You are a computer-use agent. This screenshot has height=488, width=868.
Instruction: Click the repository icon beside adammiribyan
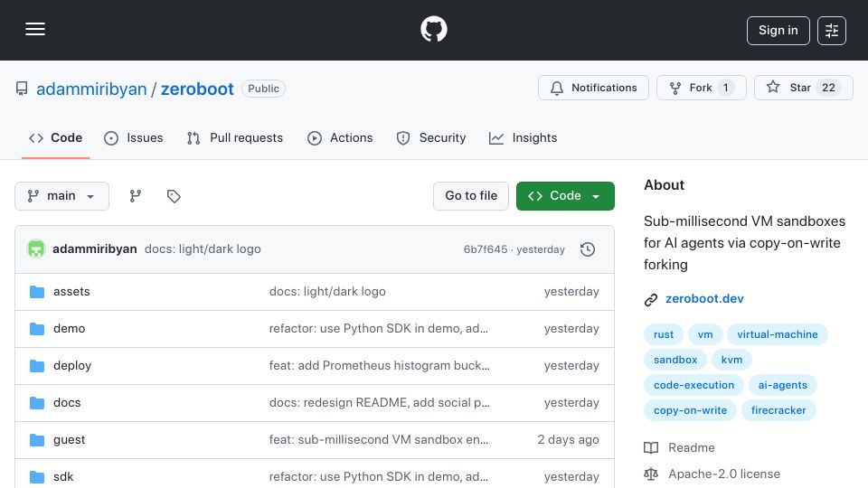click(x=22, y=89)
